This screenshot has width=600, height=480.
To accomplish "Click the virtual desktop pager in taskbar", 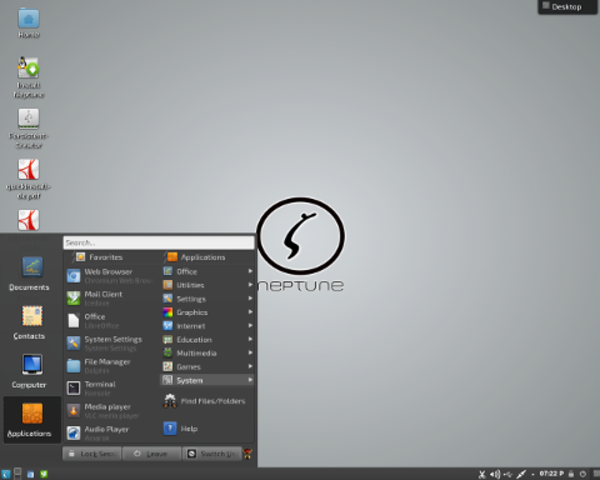I will point(18,474).
